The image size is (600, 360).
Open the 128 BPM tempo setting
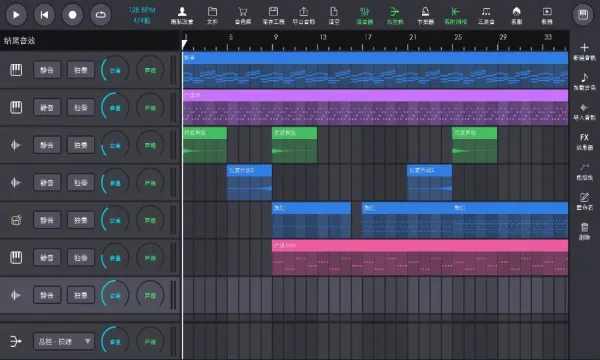[x=142, y=10]
